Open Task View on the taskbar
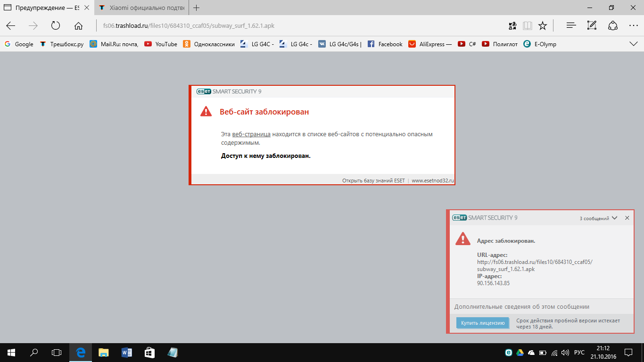The image size is (644, 362). pyautogui.click(x=57, y=352)
